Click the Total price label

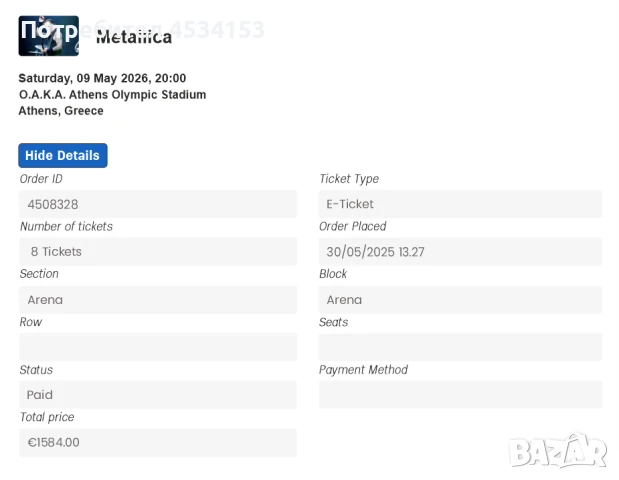[x=47, y=417]
